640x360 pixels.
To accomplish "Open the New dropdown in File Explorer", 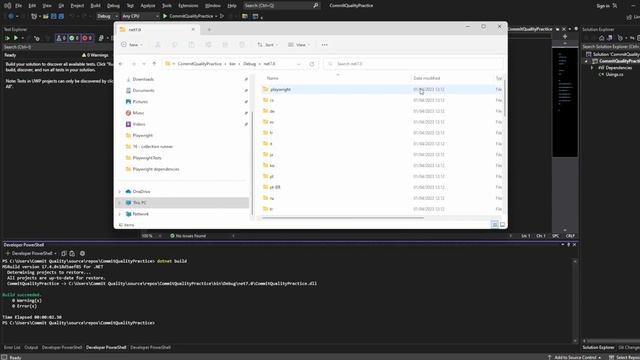I will [132, 45].
